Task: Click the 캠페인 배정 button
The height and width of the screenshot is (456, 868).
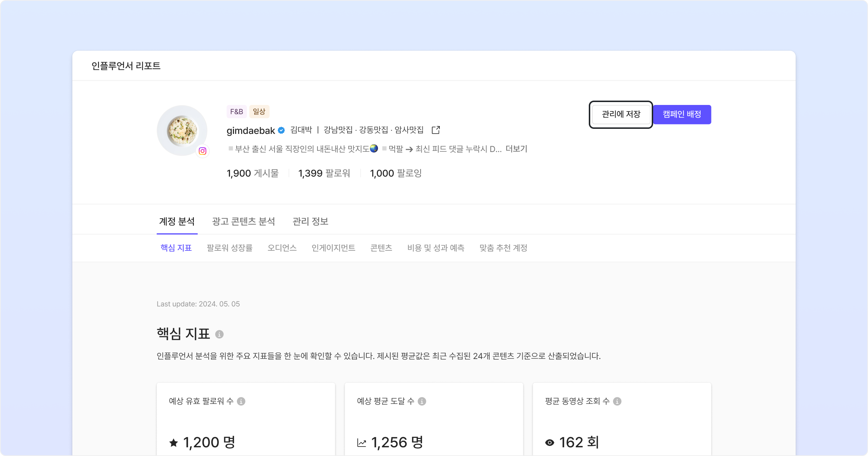Action: (682, 114)
